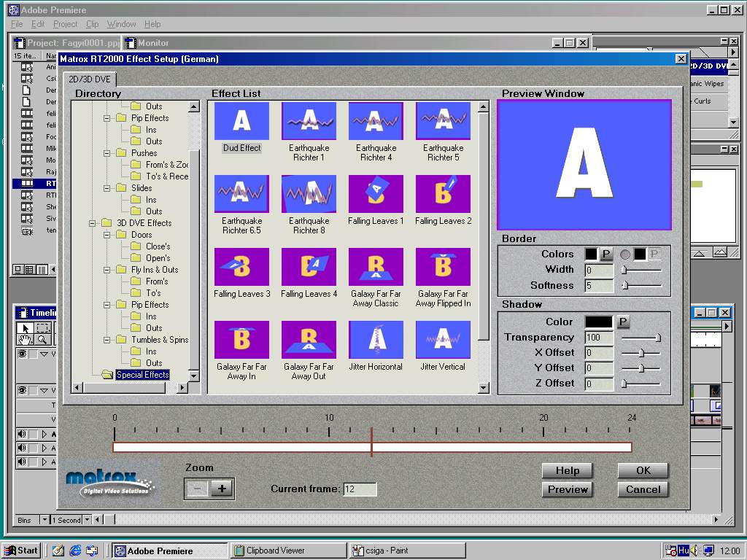Select the magnifier Zoom tool in Timeline

click(43, 339)
